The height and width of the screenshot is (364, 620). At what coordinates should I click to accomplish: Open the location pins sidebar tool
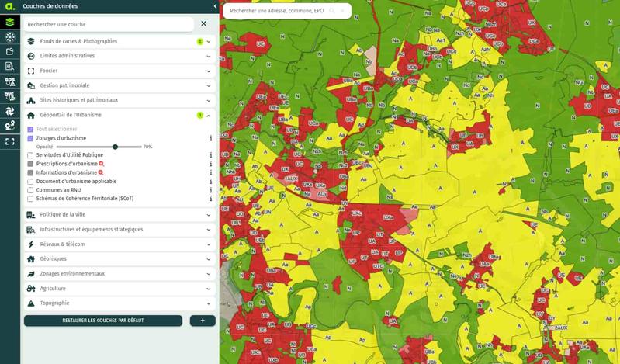click(10, 126)
